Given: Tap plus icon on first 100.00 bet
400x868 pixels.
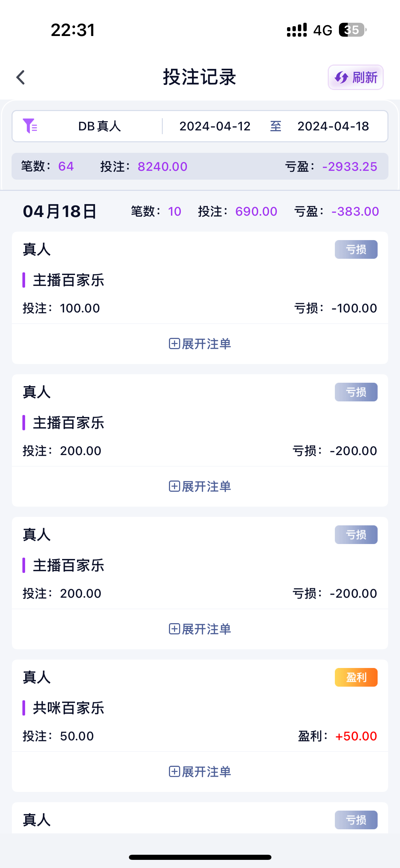Looking at the screenshot, I should [x=174, y=344].
